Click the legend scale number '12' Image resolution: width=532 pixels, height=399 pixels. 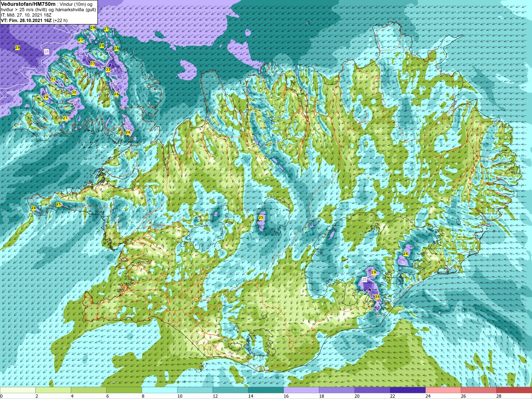(215, 396)
